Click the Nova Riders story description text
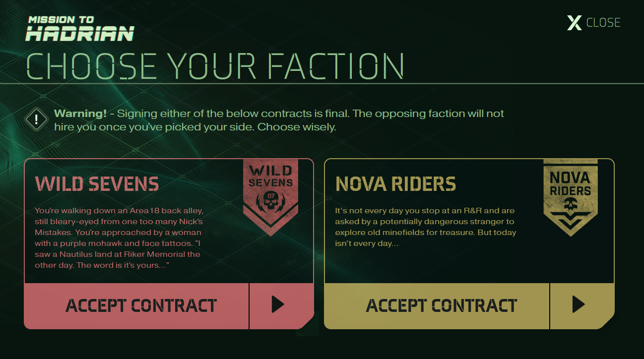644x359 pixels. [425, 227]
